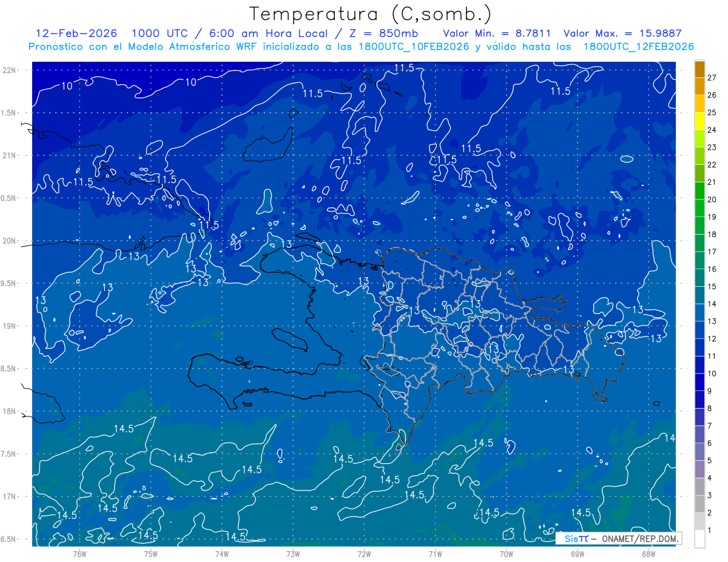The width and height of the screenshot is (728, 562).
Task: Click the "Valor Min. = 8.7811" readout
Action: [497, 33]
